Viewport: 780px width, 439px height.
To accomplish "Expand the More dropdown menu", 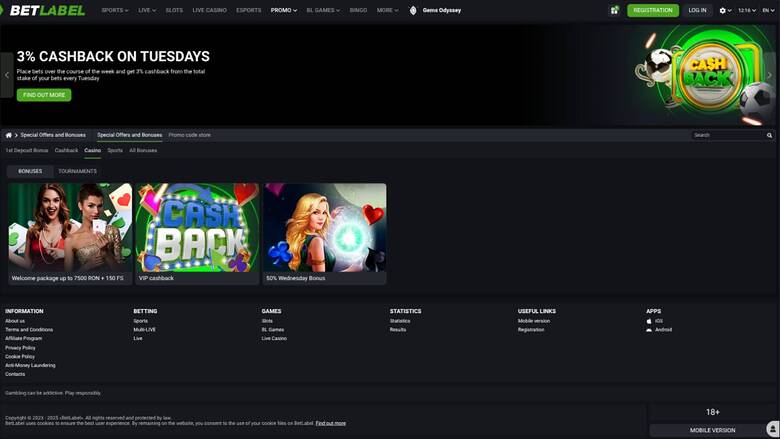I will [x=388, y=10].
